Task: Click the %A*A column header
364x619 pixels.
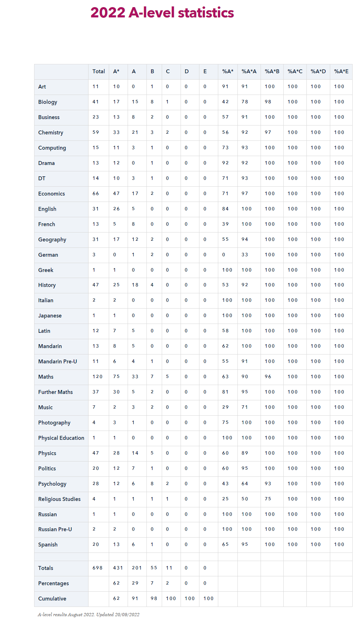Action: click(249, 71)
